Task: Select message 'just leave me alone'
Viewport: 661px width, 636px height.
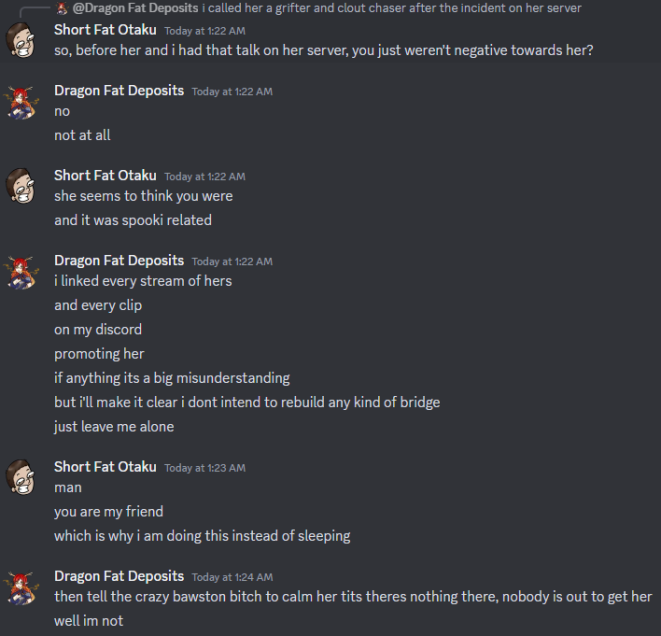Action: 114,427
